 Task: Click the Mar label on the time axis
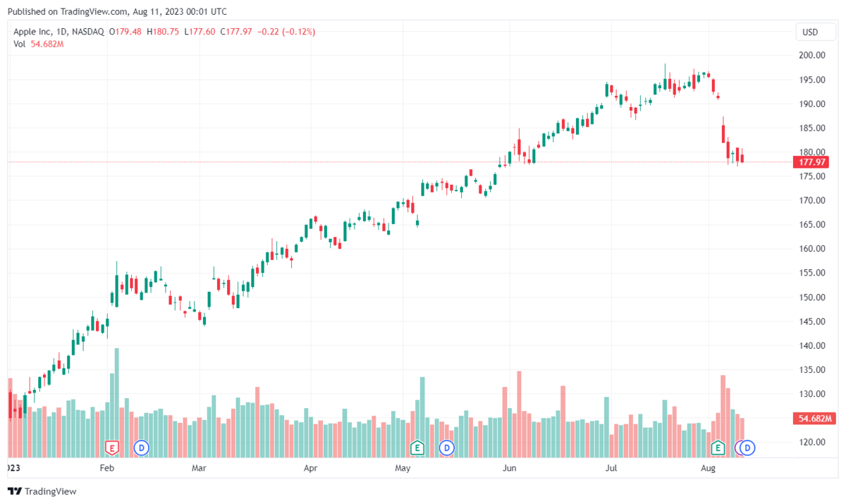200,468
